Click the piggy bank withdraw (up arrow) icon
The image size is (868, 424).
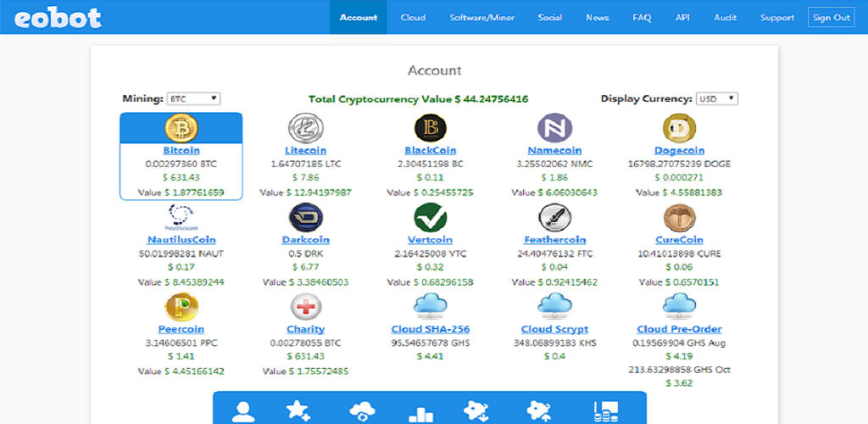538,413
